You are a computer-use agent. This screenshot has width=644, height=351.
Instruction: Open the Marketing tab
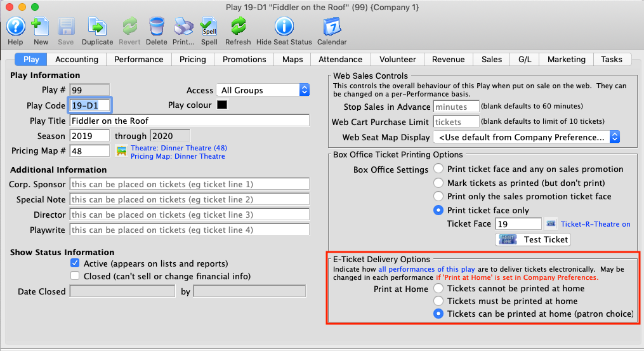pyautogui.click(x=567, y=59)
